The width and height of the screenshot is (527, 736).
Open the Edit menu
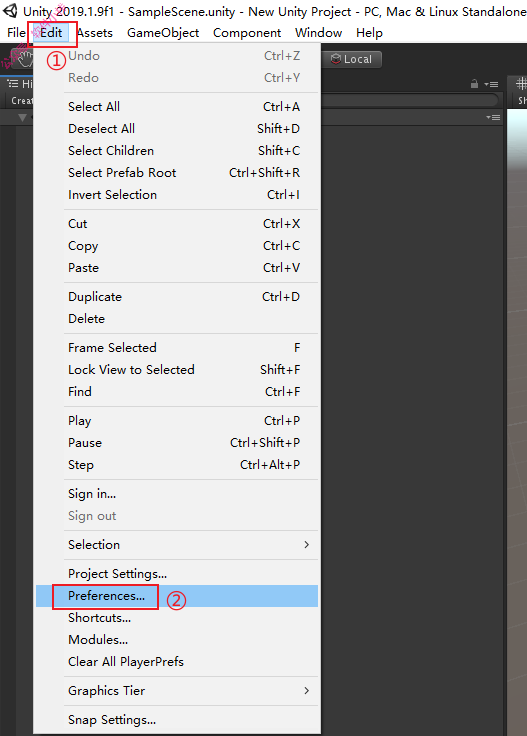pos(51,33)
